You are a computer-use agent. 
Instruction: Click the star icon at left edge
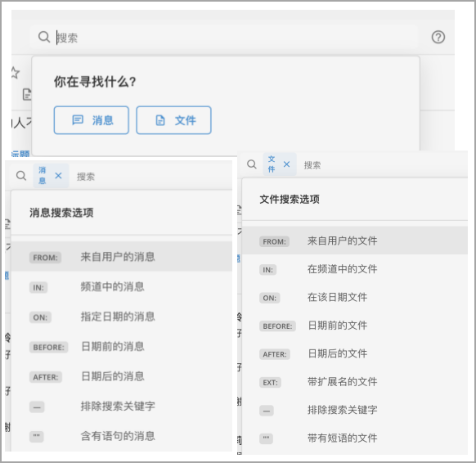pyautogui.click(x=15, y=73)
